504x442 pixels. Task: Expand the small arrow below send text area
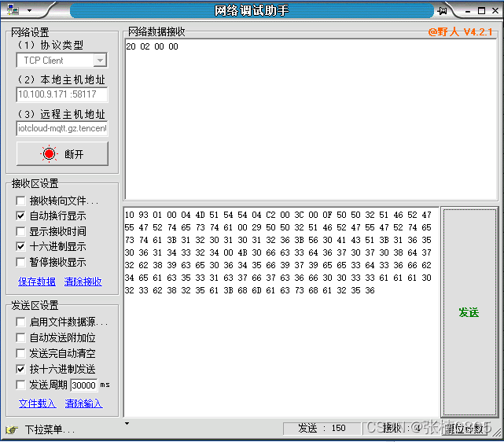[127, 423]
